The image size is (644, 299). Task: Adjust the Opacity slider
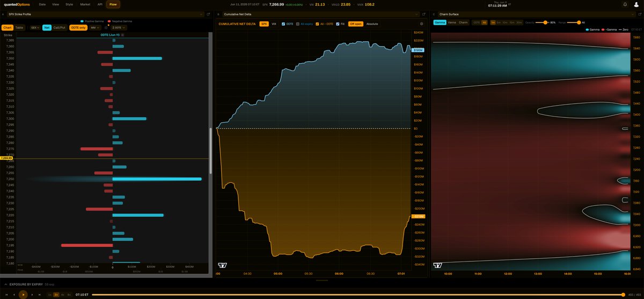pos(541,23)
